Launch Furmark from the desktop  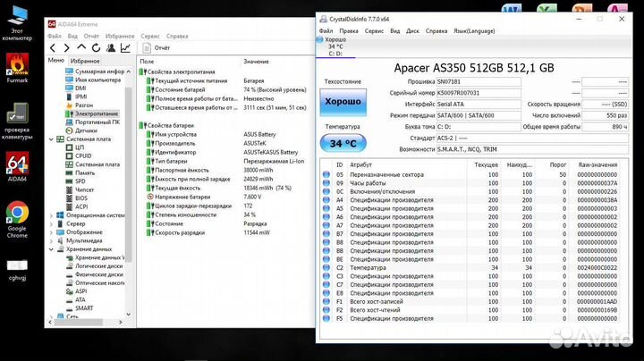click(x=17, y=68)
